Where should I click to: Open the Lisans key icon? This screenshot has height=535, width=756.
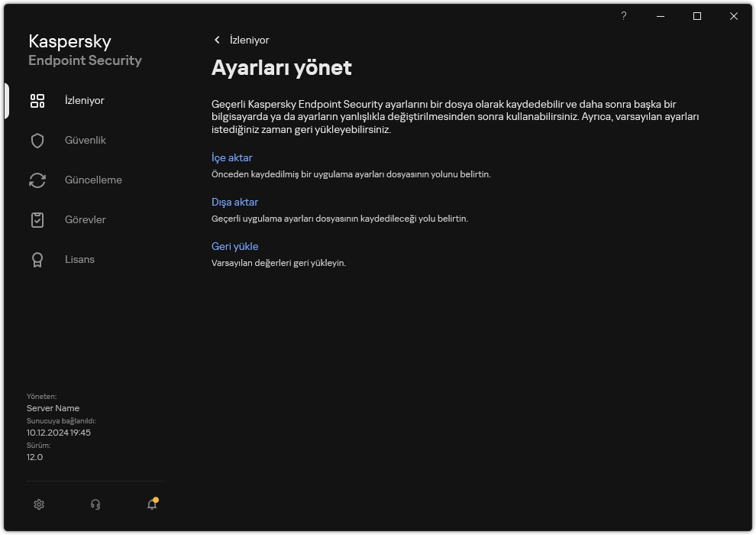pos(37,259)
